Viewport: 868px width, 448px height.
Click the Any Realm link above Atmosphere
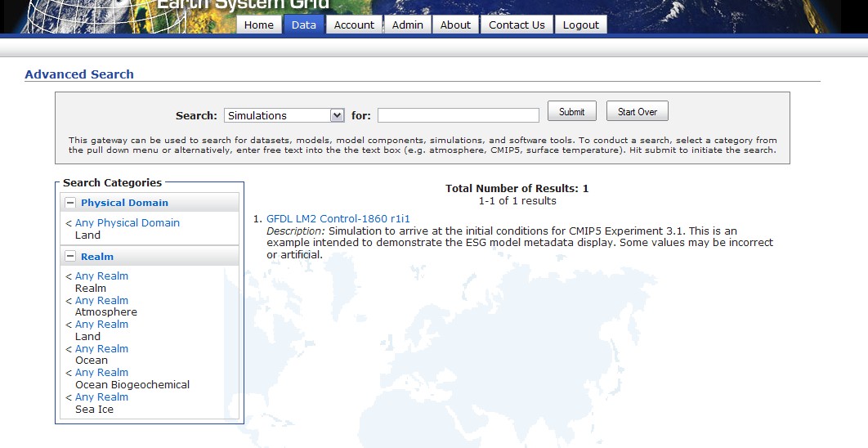click(101, 300)
